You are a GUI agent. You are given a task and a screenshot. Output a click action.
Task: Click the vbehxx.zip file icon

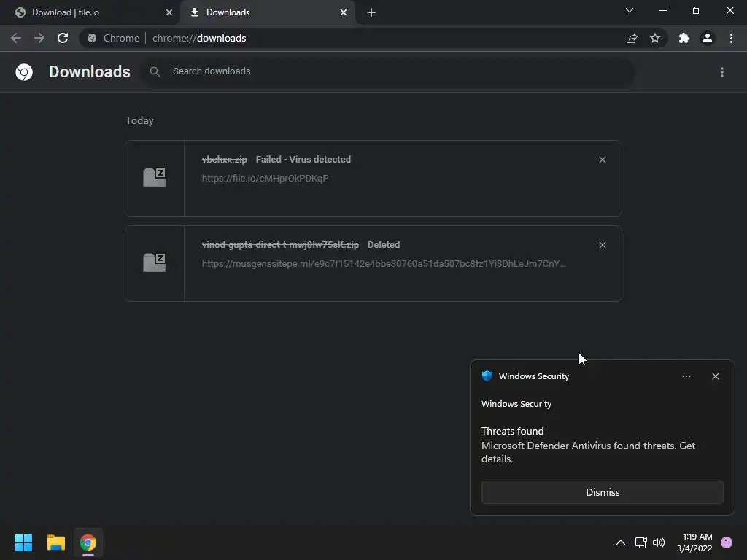tap(155, 177)
